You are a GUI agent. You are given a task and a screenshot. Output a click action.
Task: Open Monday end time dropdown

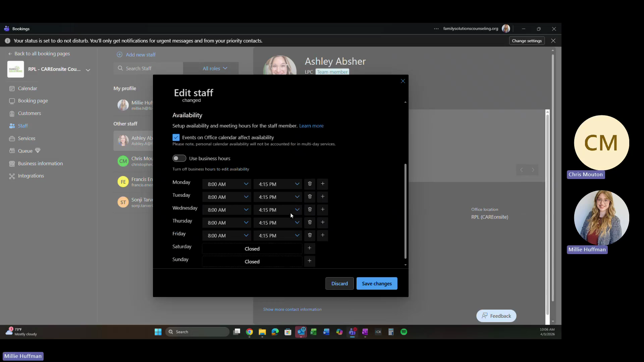click(x=278, y=184)
